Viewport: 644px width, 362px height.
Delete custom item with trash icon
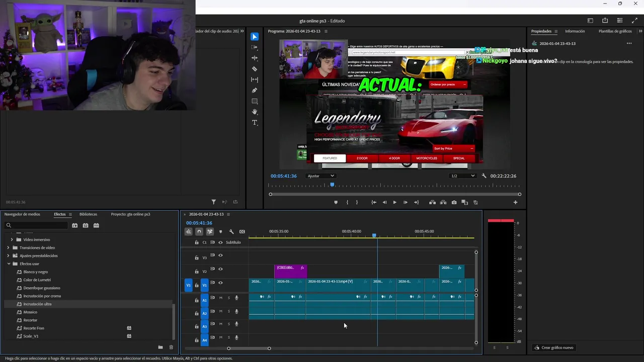171,347
